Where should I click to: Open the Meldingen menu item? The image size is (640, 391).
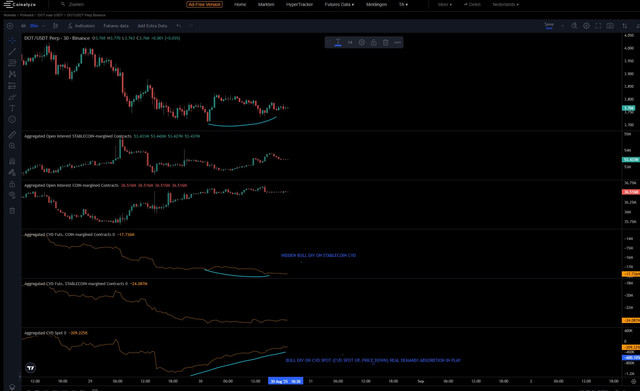(x=376, y=4)
